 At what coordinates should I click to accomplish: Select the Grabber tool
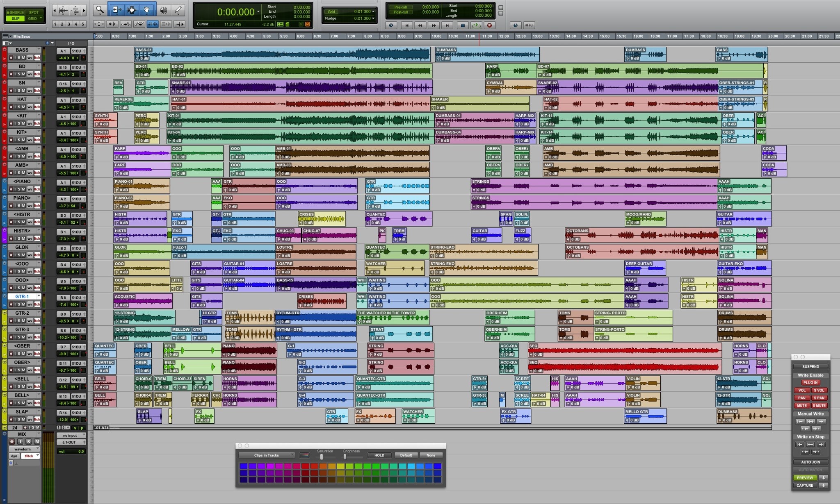pyautogui.click(x=146, y=9)
